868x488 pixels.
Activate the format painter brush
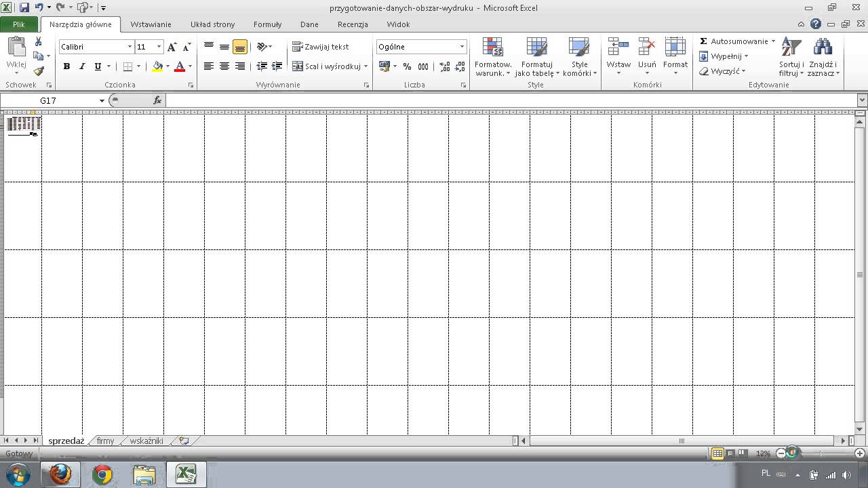[x=38, y=70]
